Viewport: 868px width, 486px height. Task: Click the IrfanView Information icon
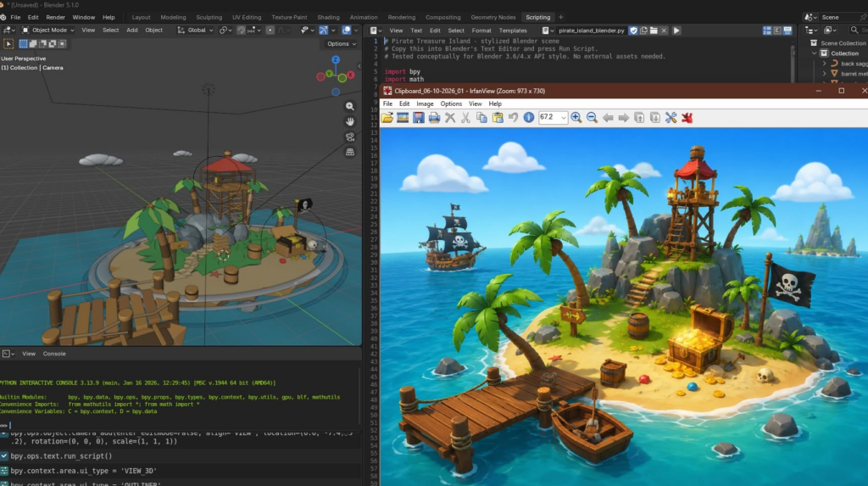pyautogui.click(x=529, y=118)
